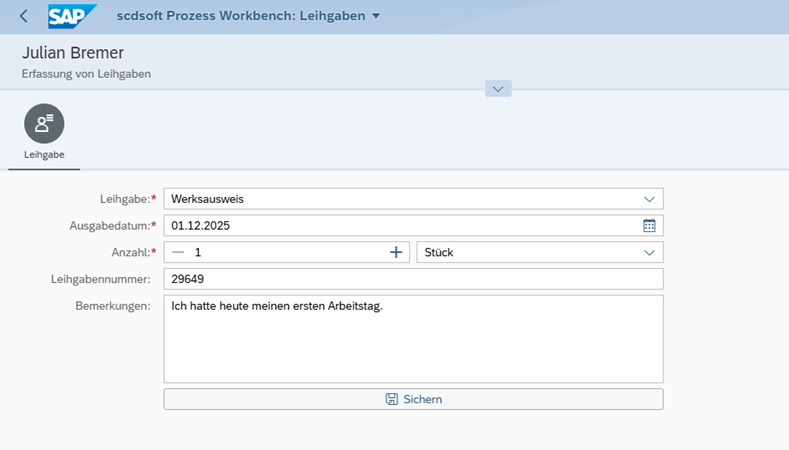
Task: Click the dropdown arrow next to Workbench title
Action: coord(376,16)
